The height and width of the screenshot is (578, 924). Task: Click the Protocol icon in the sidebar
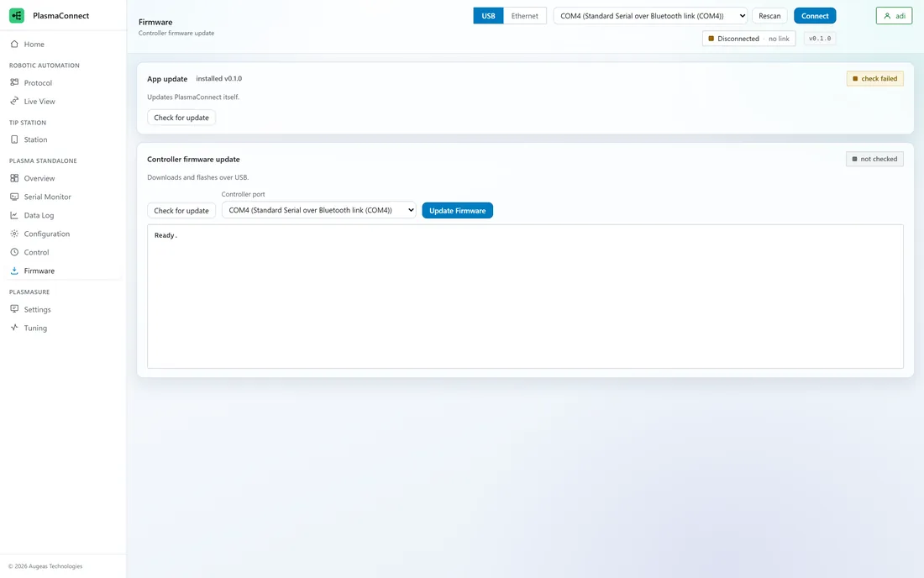pyautogui.click(x=14, y=82)
